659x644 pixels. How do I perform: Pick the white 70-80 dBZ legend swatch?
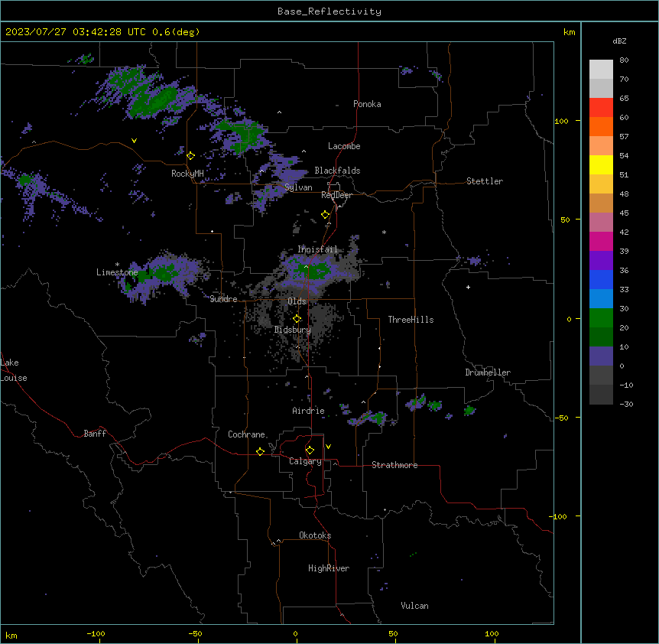point(601,69)
